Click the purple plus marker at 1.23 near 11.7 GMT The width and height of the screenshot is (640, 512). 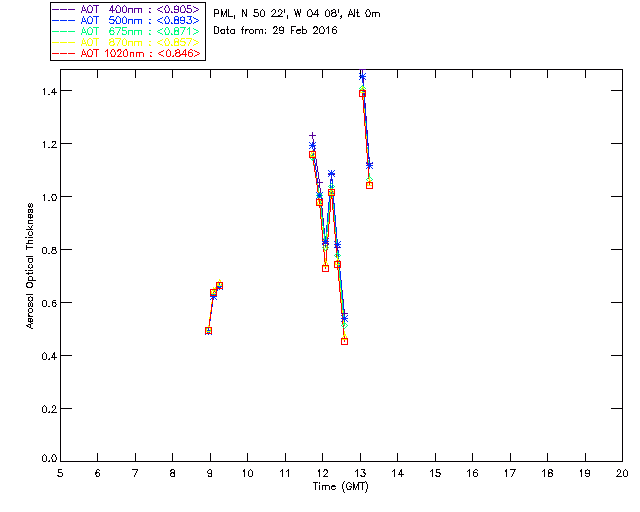pos(312,136)
